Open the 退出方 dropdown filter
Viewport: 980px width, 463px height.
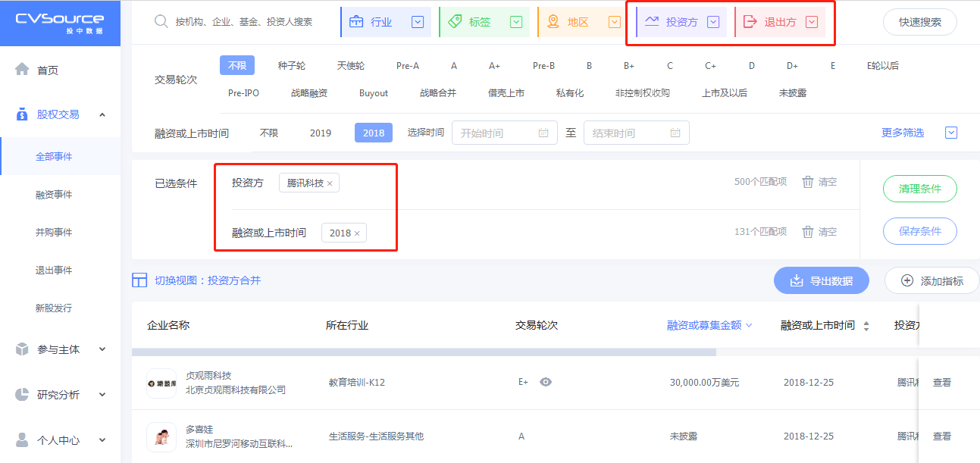[x=781, y=22]
